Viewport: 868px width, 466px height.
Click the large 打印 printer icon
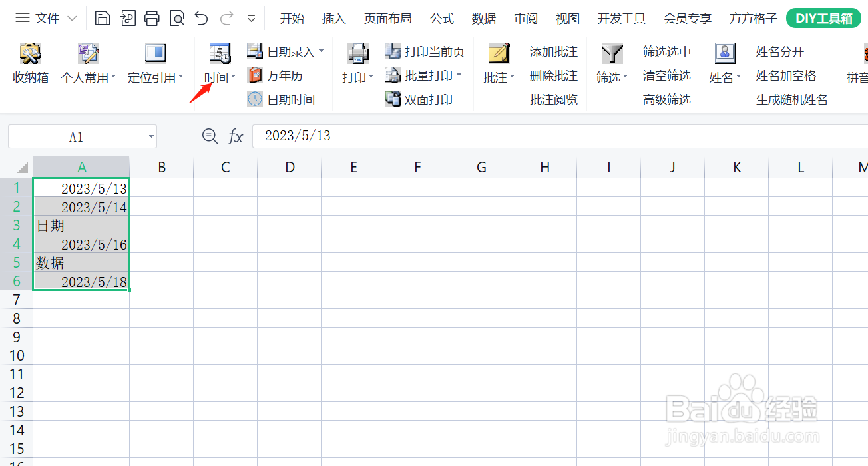coord(358,53)
